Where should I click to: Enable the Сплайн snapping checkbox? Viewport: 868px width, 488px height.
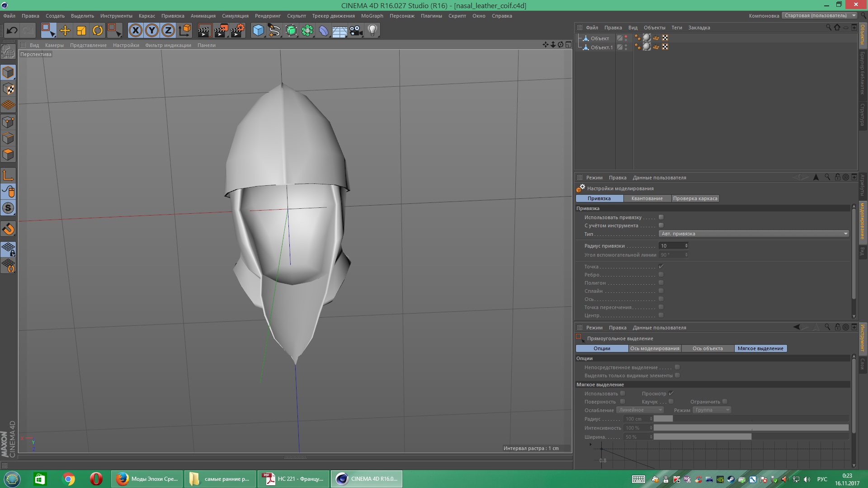661,291
